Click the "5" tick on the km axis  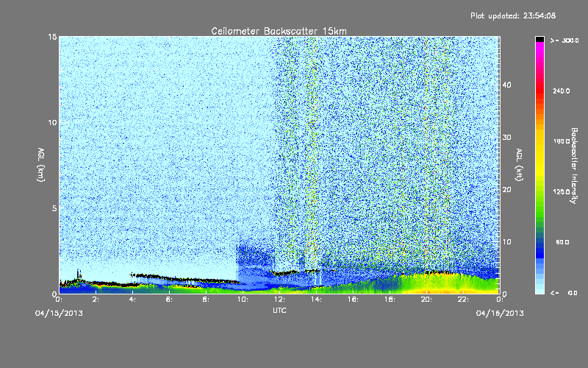tap(54, 208)
